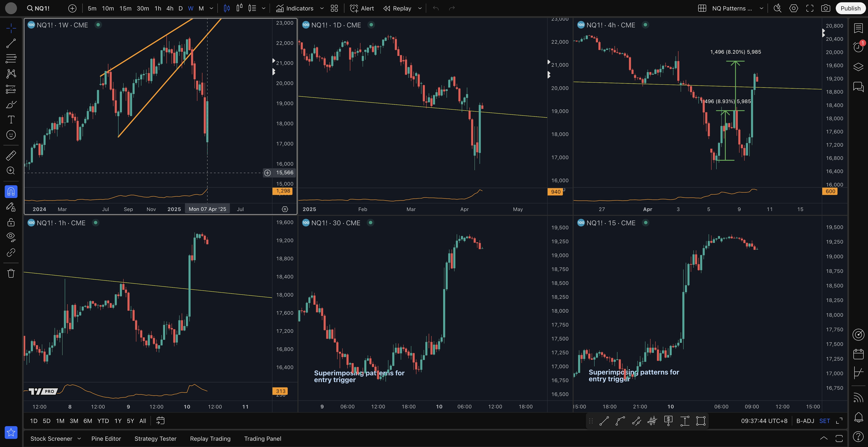Image resolution: width=868 pixels, height=447 pixels.
Task: Toggle the magnet mode tool
Action: (11, 192)
